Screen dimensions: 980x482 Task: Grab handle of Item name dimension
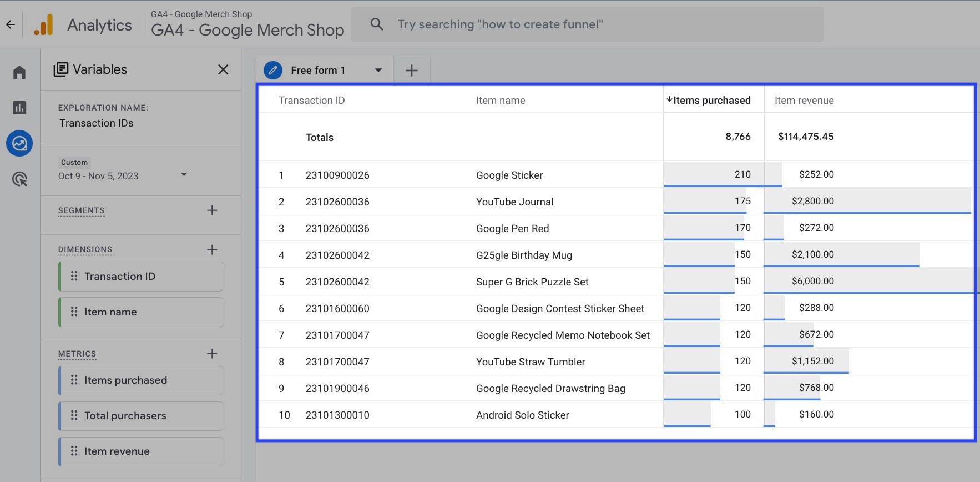pos(74,312)
